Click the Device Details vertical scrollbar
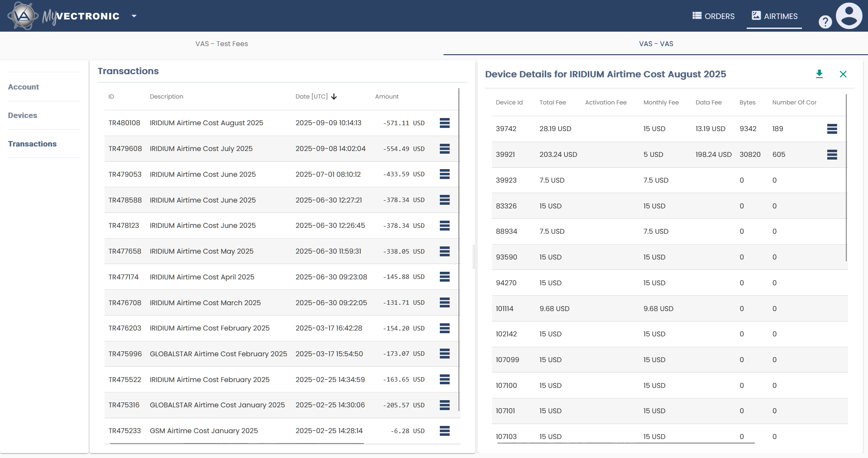 (x=846, y=177)
